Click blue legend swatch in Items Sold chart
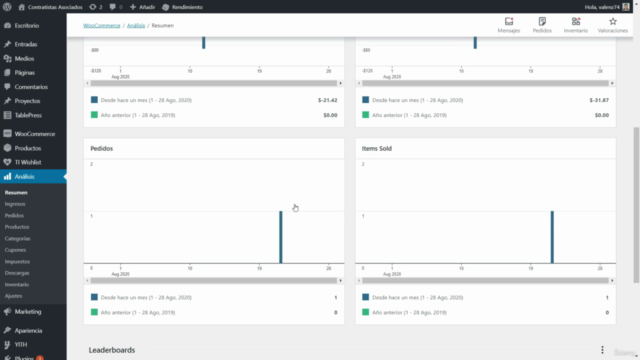The height and width of the screenshot is (360, 640). coord(365,297)
